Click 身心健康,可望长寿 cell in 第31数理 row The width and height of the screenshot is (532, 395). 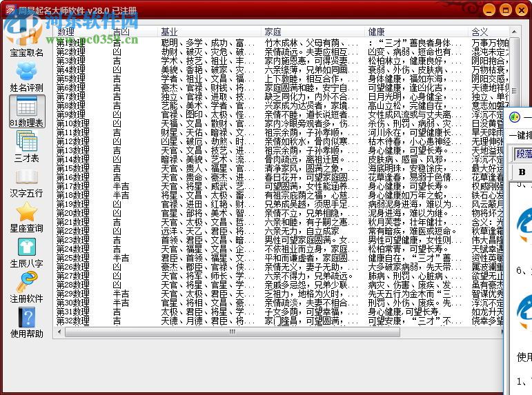[x=404, y=312]
